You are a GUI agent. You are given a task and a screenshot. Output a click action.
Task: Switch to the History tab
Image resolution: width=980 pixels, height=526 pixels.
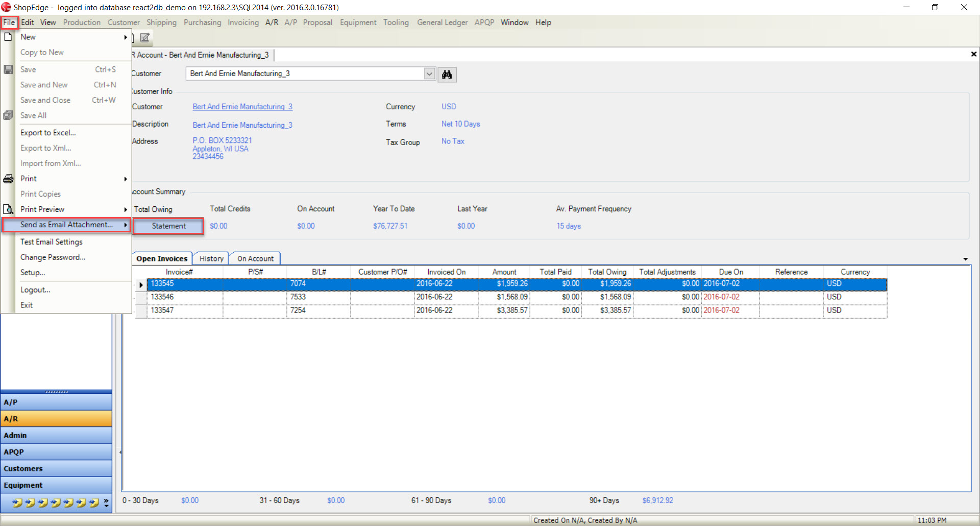211,259
